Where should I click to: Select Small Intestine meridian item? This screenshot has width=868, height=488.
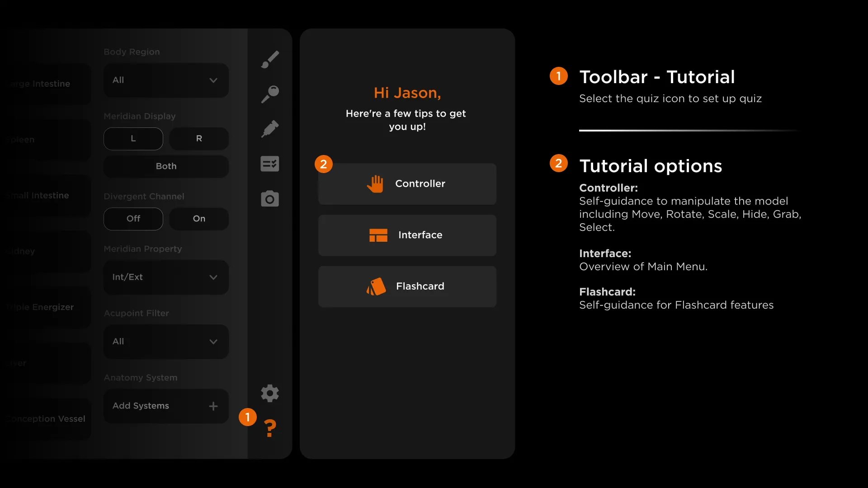[45, 196]
